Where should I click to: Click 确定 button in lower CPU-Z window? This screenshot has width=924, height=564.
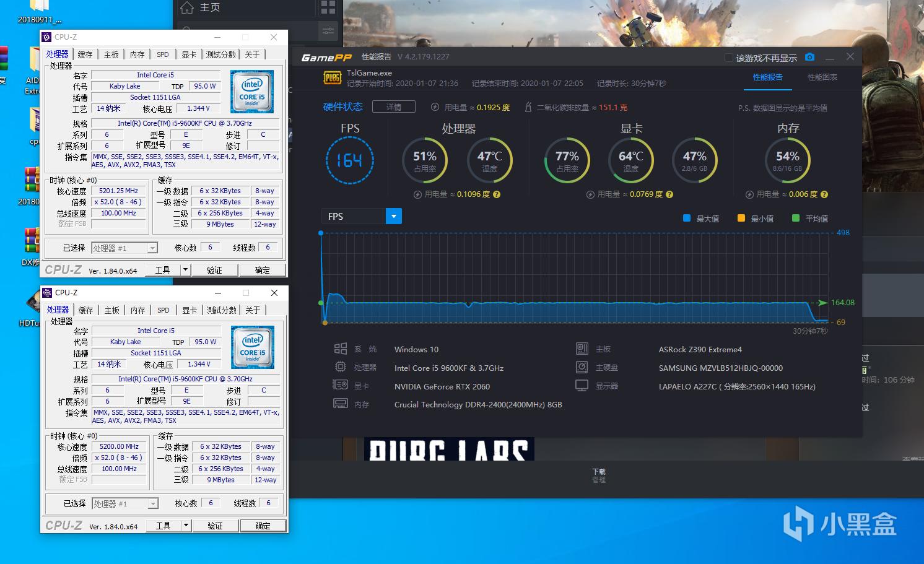click(263, 526)
